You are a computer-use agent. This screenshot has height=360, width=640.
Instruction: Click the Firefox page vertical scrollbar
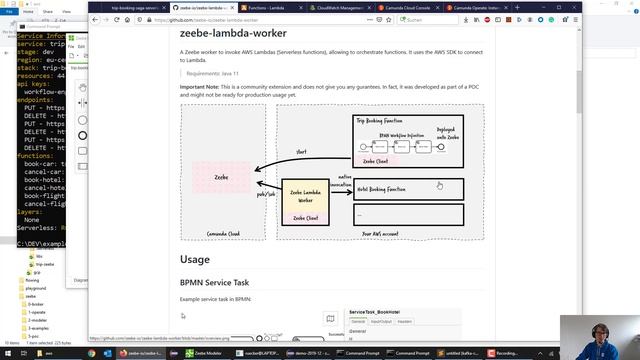pos(579,92)
